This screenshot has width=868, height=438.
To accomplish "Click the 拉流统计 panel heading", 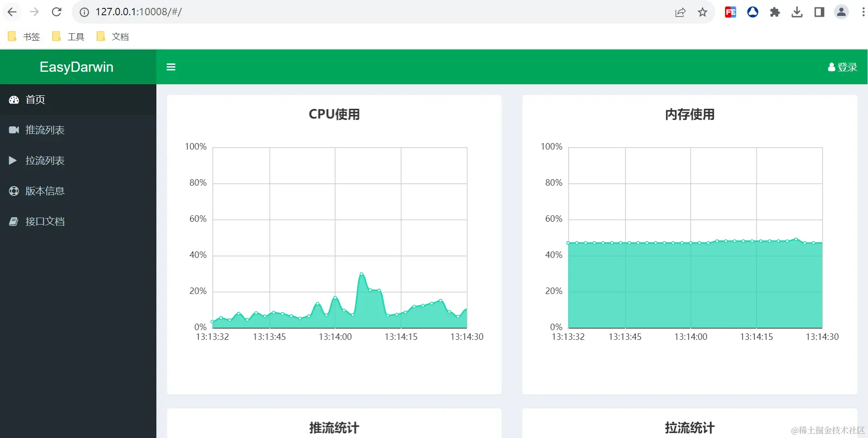I will 690,428.
